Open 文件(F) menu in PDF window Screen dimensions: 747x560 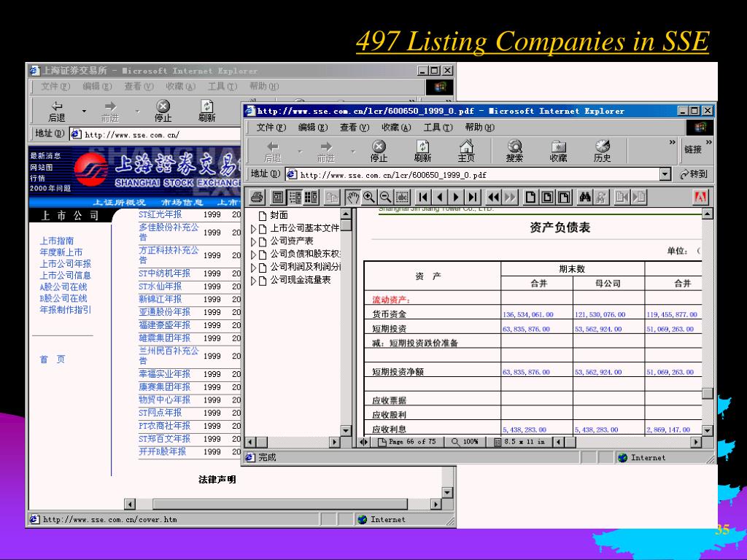tap(271, 128)
